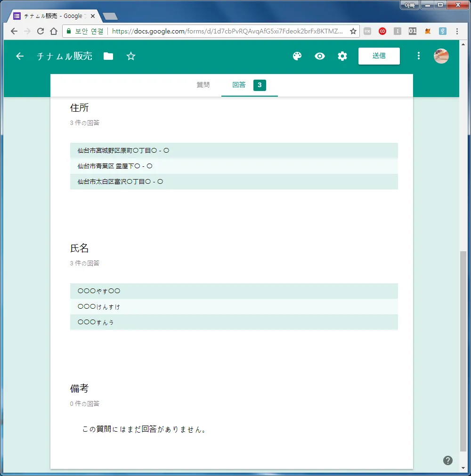
Task: Select address 仙台市宮城野区原町 response row
Action: tap(234, 150)
